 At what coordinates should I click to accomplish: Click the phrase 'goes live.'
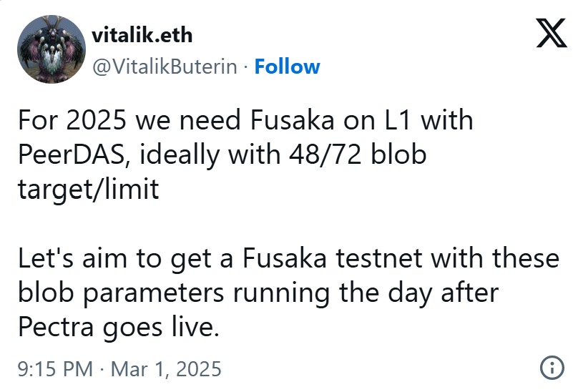[167, 326]
